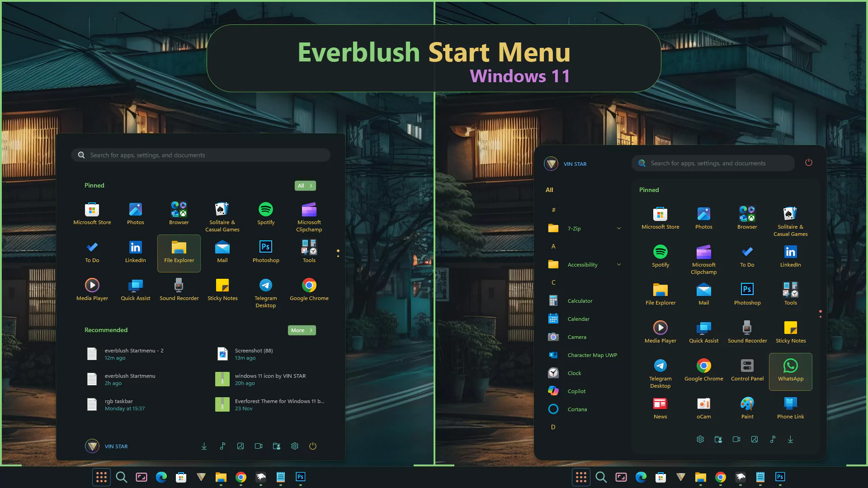868x488 pixels.
Task: Open WhatsApp tile in the right start menu
Action: [790, 371]
